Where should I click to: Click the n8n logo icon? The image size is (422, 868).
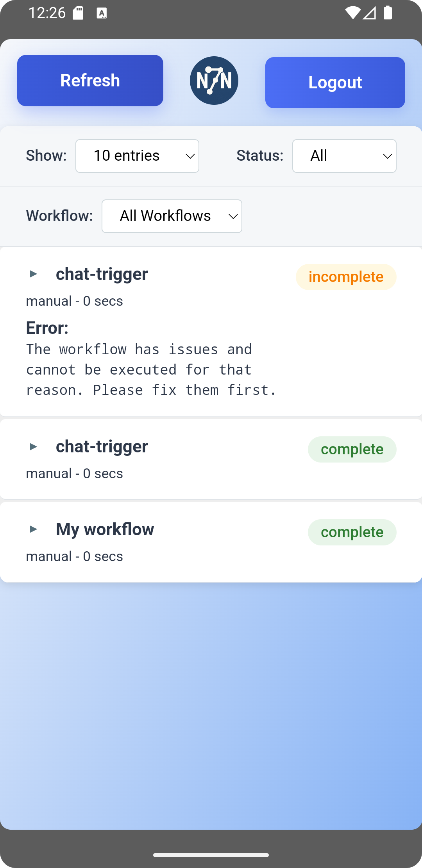coord(214,80)
